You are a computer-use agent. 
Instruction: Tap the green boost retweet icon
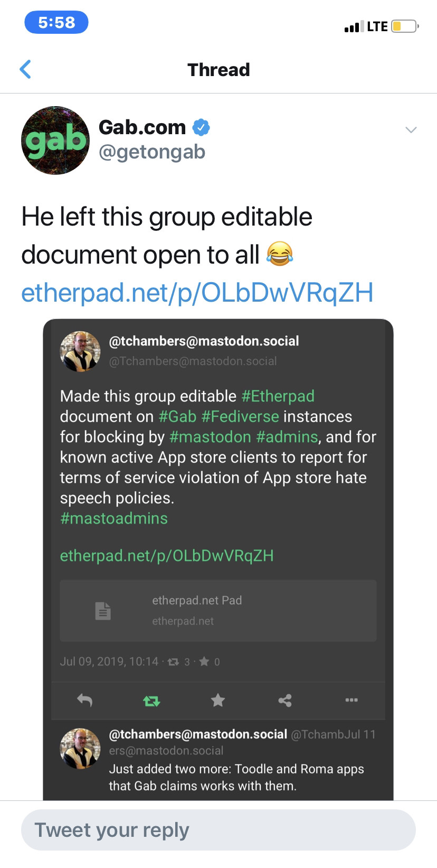(x=151, y=701)
